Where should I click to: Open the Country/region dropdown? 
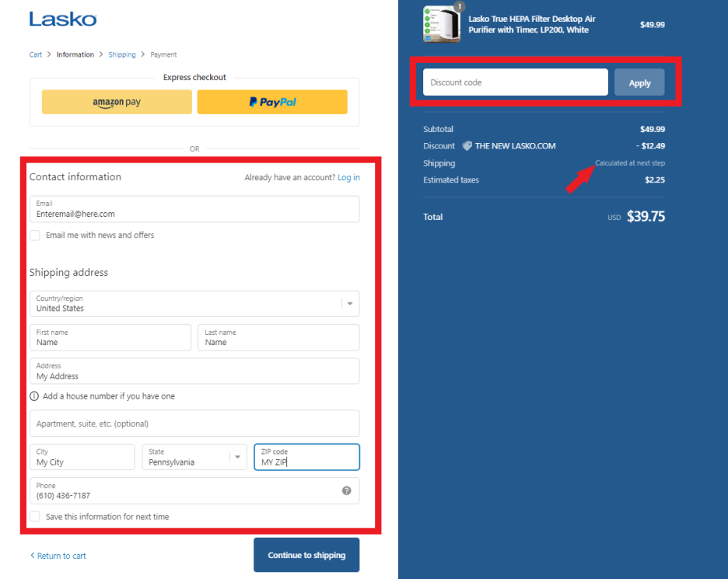194,304
